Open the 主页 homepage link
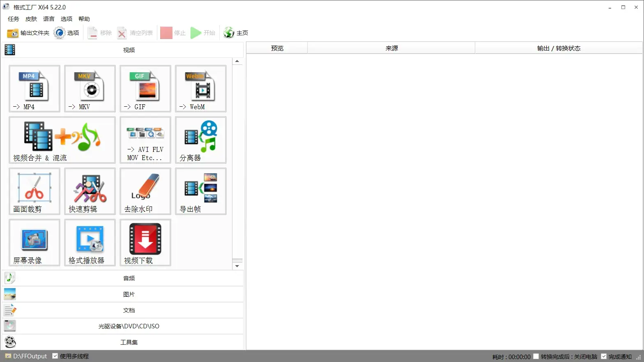The image size is (644, 362). click(x=236, y=33)
